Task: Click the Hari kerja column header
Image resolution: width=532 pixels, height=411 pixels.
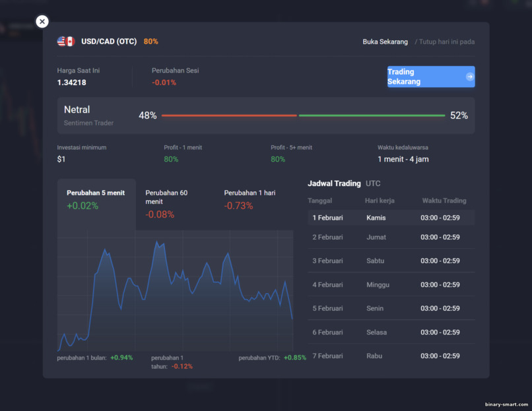Action: click(380, 201)
